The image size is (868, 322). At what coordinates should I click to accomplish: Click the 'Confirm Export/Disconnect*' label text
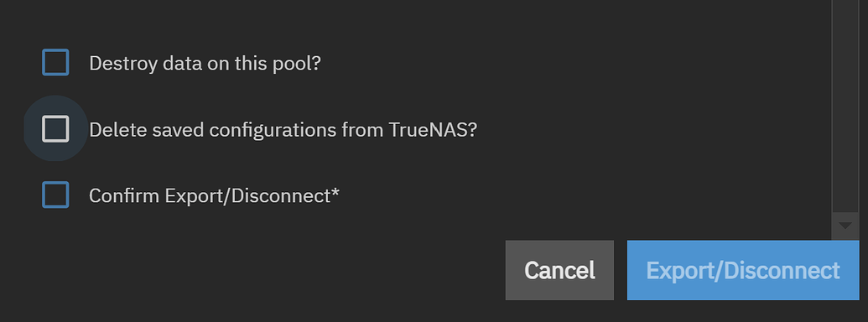pos(214,195)
